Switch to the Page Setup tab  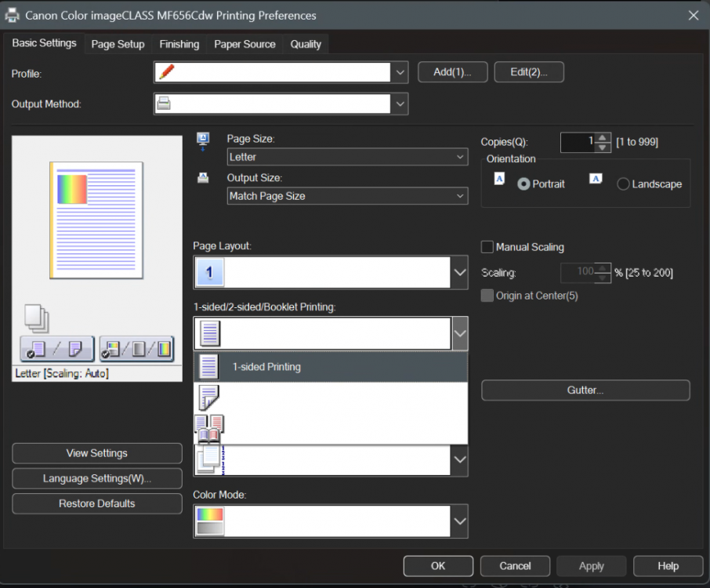click(x=118, y=44)
